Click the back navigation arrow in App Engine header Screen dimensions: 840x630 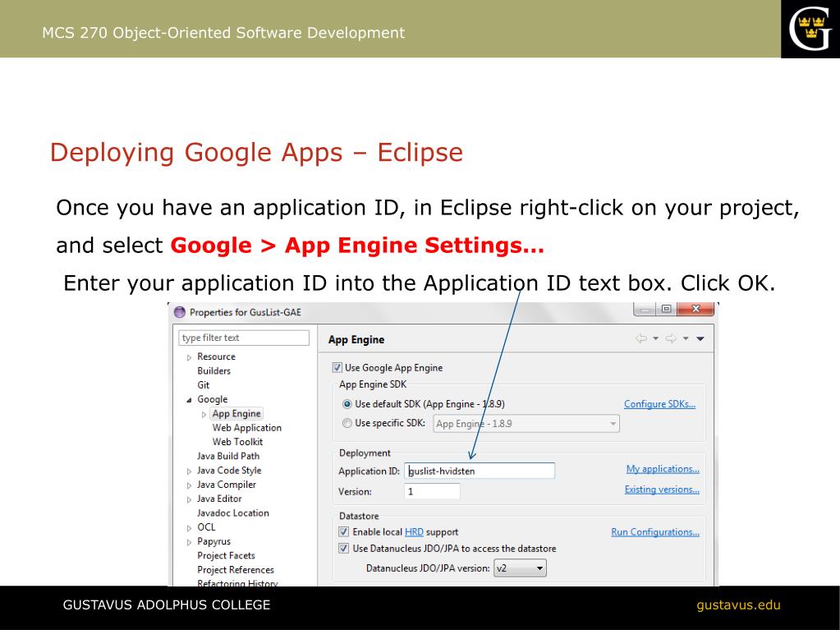(x=640, y=338)
